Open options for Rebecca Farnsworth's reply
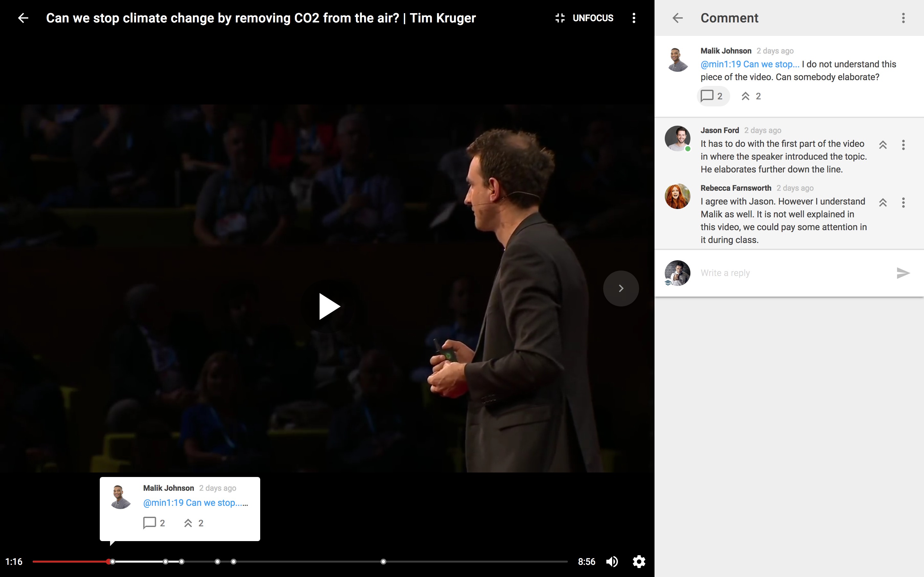The height and width of the screenshot is (577, 924). click(x=903, y=203)
